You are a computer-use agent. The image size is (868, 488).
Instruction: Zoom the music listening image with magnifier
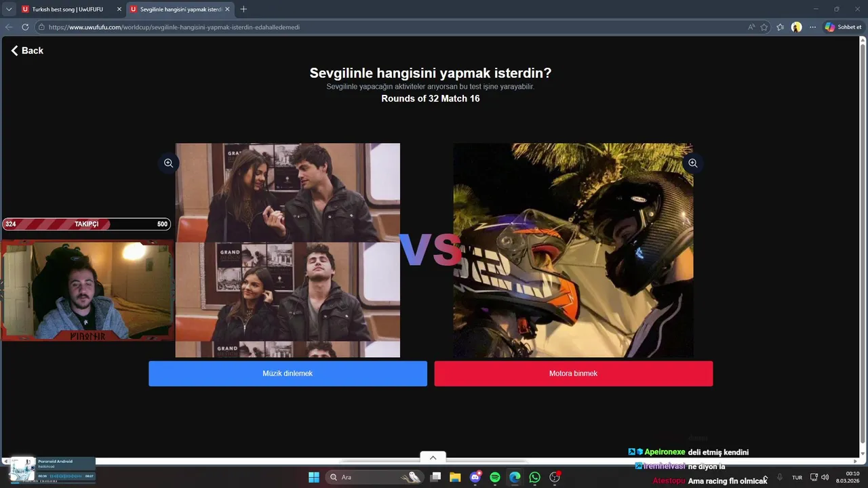click(168, 163)
